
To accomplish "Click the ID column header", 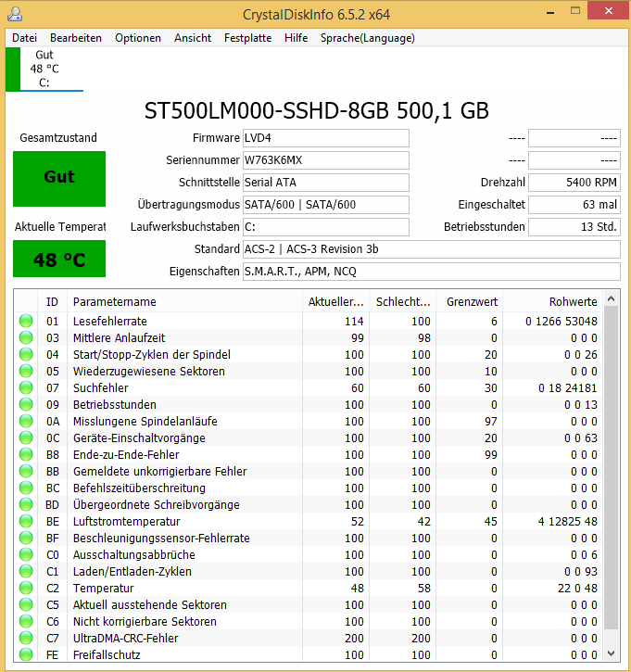I will [52, 302].
